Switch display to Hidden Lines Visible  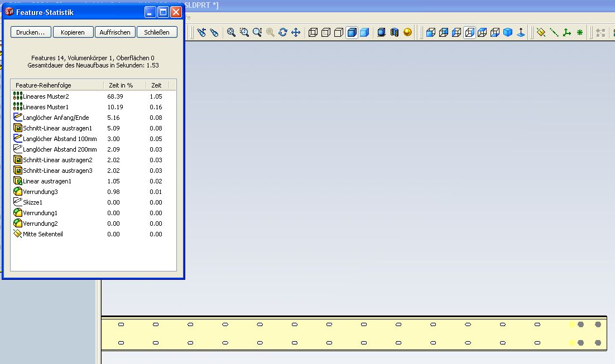point(326,32)
